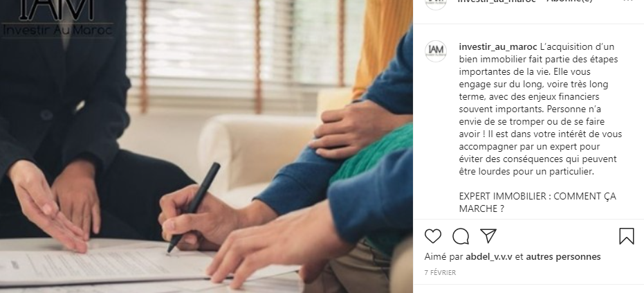Screen dimensions: 644x293
Task: Click the documents on the table in photo
Action: click(123, 267)
